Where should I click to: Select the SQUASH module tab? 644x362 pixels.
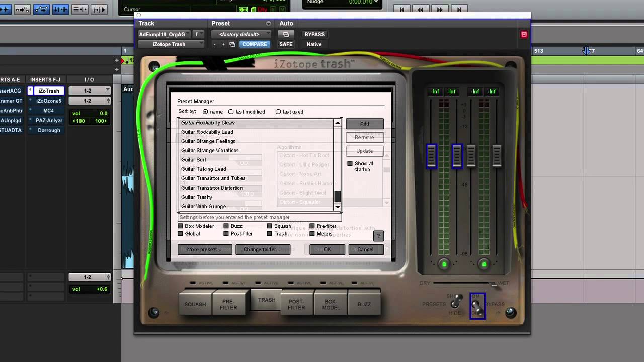[195, 304]
